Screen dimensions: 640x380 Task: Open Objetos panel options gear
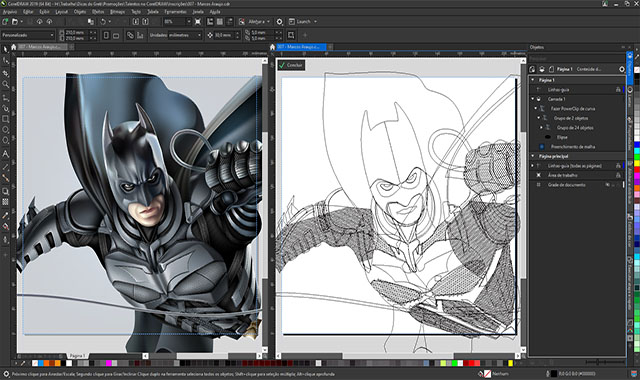pos(622,69)
